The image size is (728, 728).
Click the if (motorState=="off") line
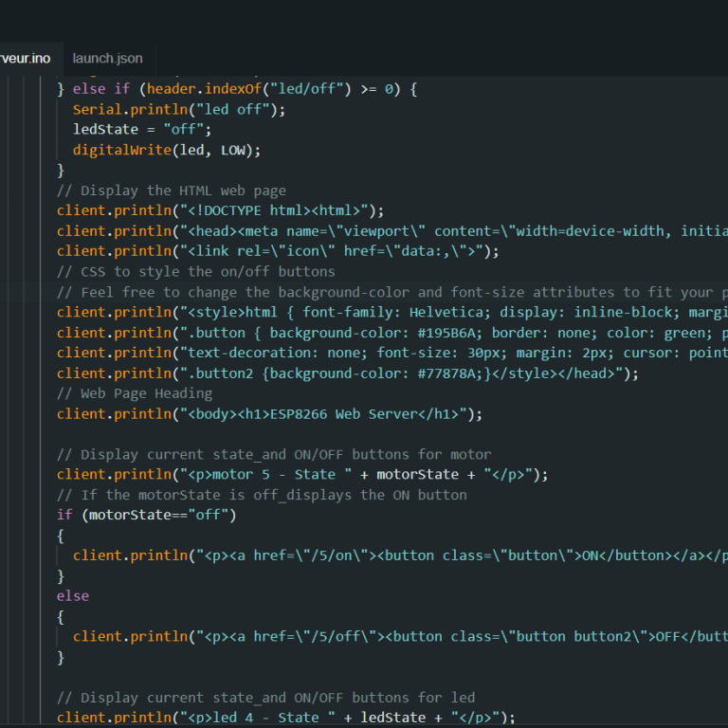coord(146,515)
